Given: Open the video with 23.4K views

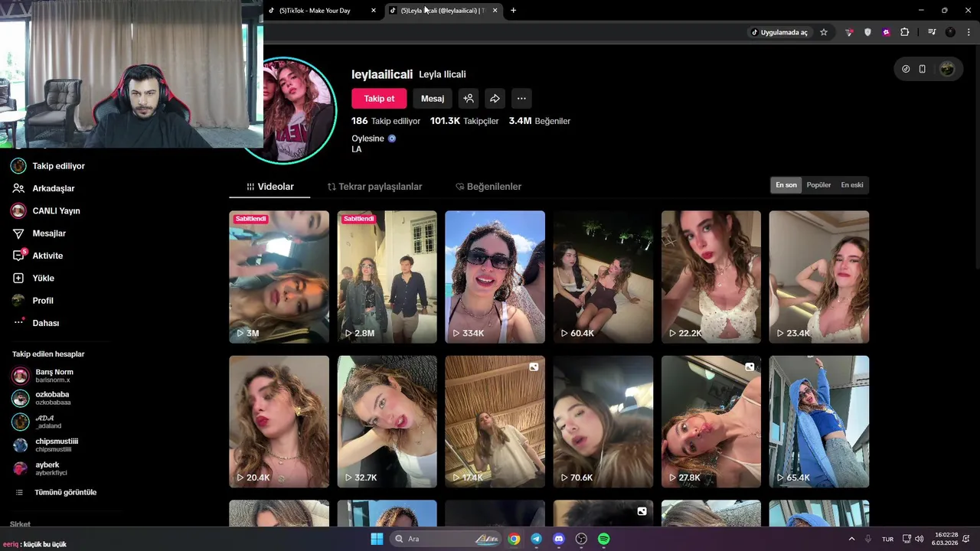Looking at the screenshot, I should (x=818, y=277).
